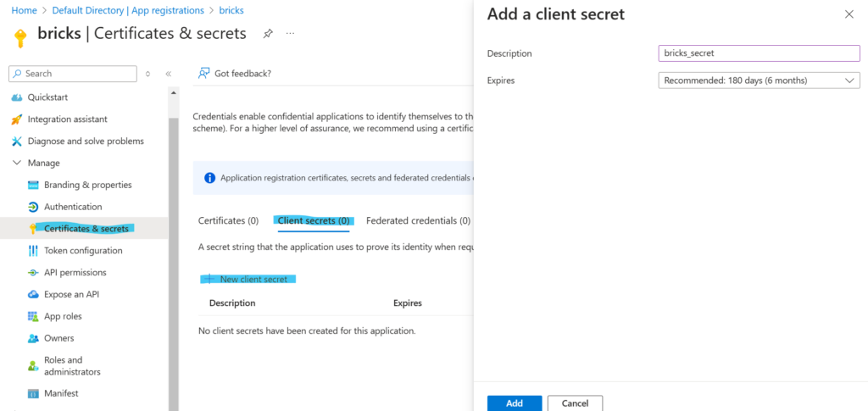
Task: Click the Authentication icon in sidebar
Action: coord(33,207)
